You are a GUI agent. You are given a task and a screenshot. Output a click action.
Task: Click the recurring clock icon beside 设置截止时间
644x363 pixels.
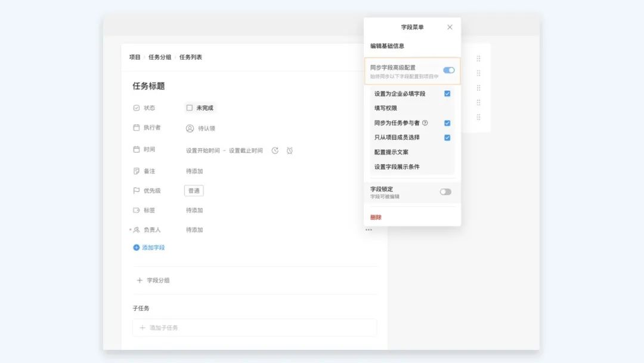click(x=275, y=150)
